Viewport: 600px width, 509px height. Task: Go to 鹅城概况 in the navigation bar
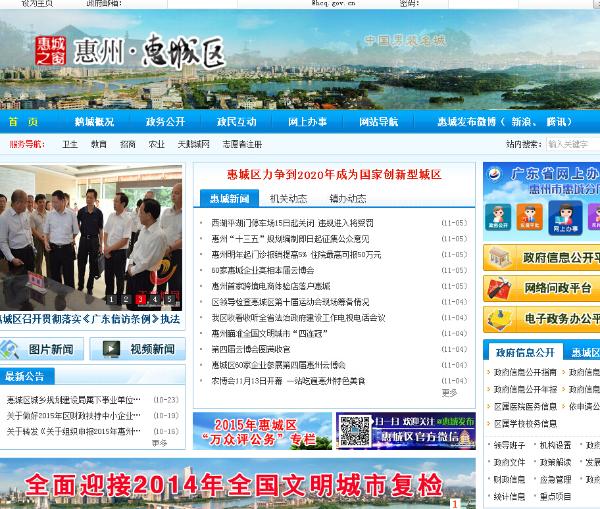94,122
